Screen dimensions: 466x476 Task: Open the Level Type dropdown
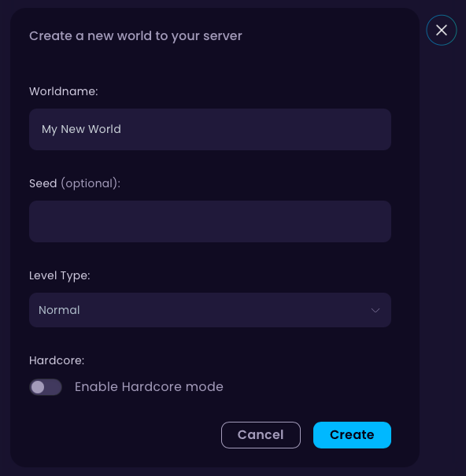210,310
